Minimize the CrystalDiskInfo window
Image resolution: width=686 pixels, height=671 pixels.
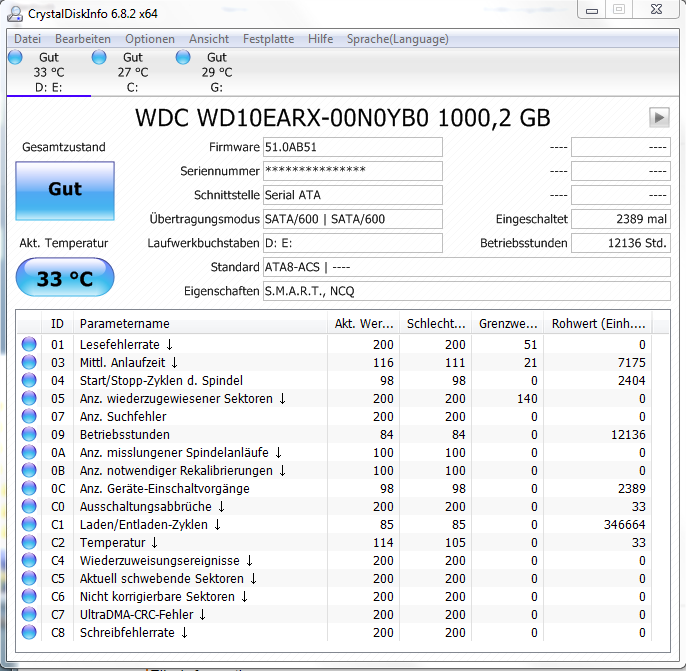pyautogui.click(x=592, y=10)
